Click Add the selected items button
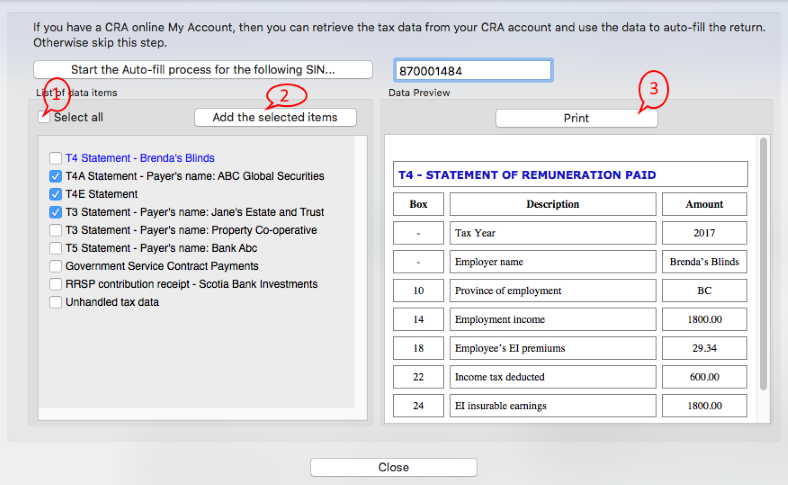788x485 pixels. pos(275,118)
